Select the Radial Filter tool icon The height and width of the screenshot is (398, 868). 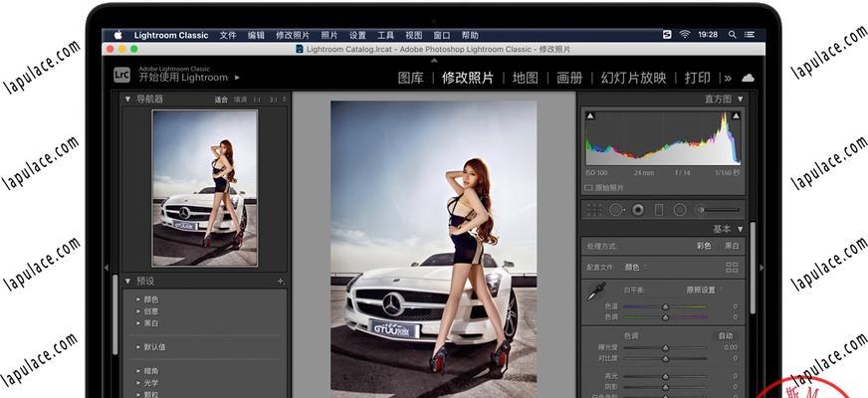680,210
